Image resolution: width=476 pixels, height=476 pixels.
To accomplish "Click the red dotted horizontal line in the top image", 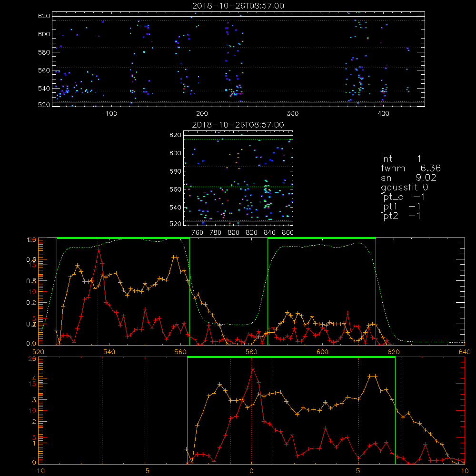I will coord(238,91).
